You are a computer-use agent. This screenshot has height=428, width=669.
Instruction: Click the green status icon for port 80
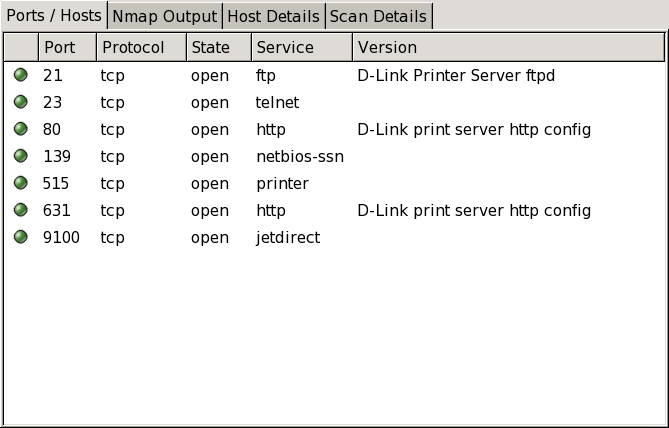pos(21,129)
